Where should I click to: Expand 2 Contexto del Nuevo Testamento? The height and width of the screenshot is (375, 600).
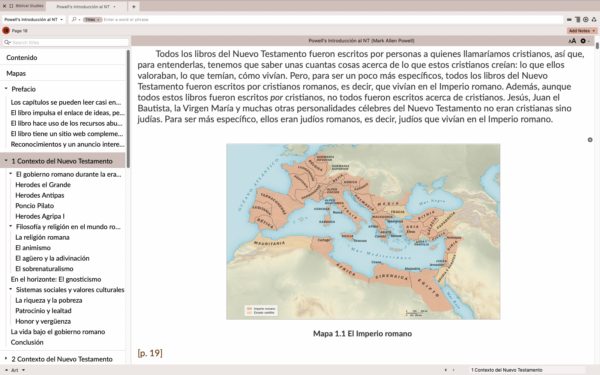[6, 359]
